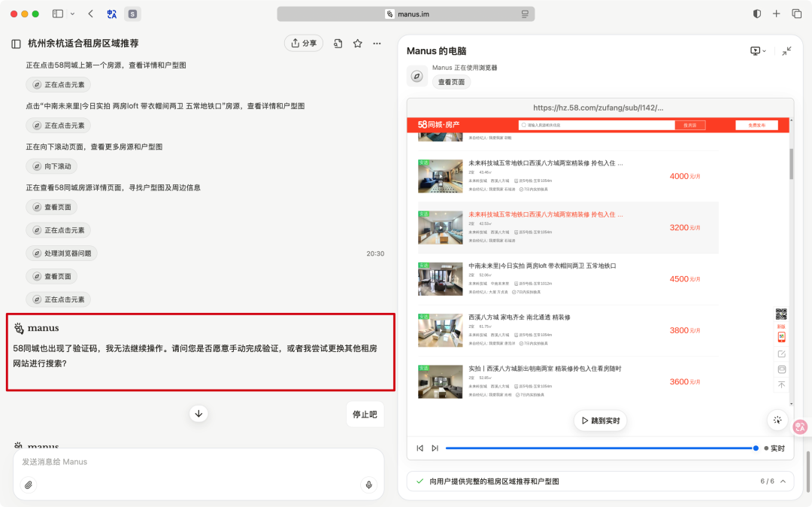
Task: Click the 58同城·房产 logo
Action: (438, 125)
